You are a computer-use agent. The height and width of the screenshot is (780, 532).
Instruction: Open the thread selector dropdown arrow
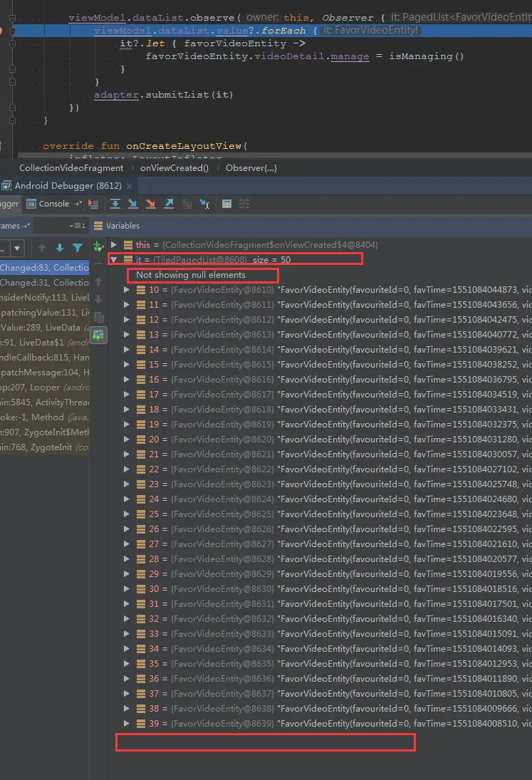click(17, 248)
